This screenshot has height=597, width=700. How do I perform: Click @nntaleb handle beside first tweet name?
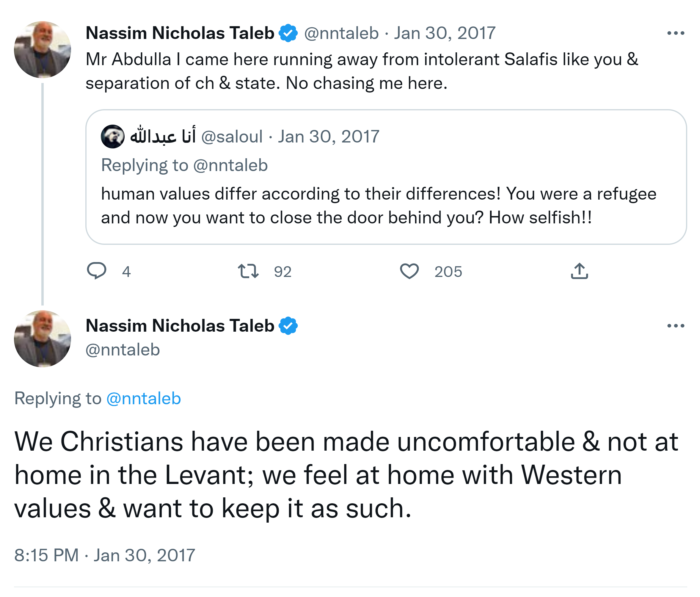tap(341, 33)
